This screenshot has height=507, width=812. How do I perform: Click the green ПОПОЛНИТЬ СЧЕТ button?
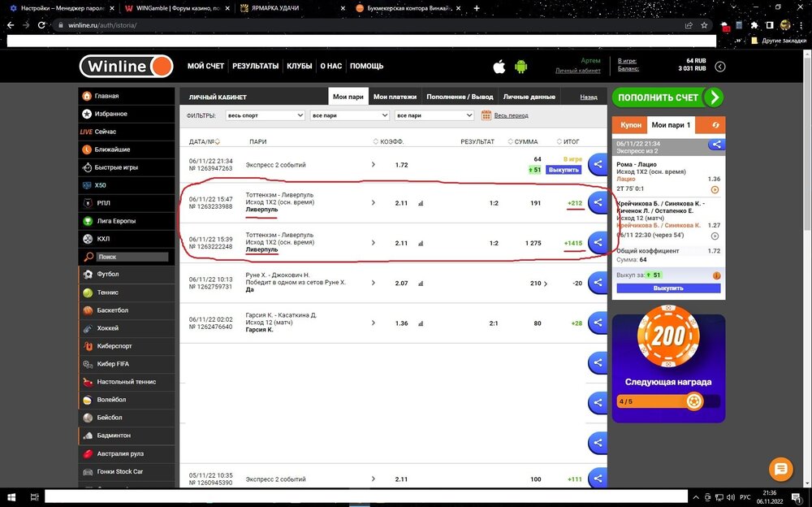(x=667, y=97)
